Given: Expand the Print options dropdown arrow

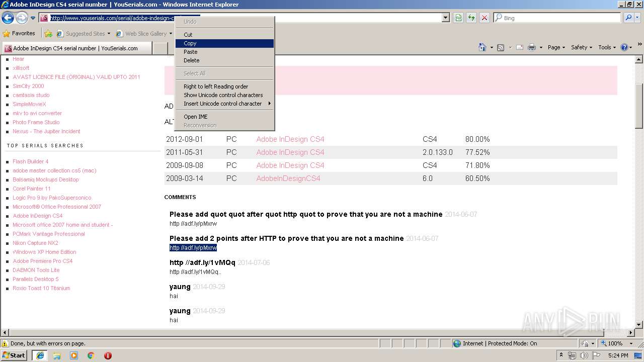Looking at the screenshot, I should tap(541, 47).
